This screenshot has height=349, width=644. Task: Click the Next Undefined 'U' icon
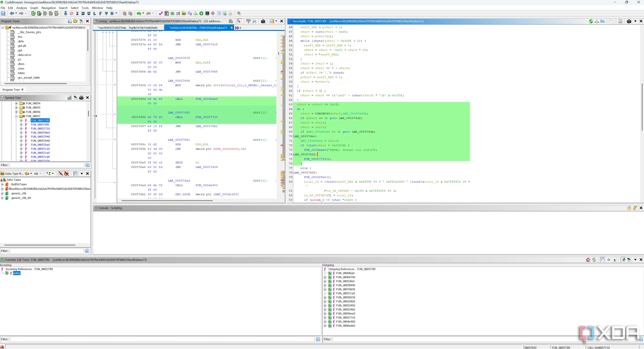point(89,13)
